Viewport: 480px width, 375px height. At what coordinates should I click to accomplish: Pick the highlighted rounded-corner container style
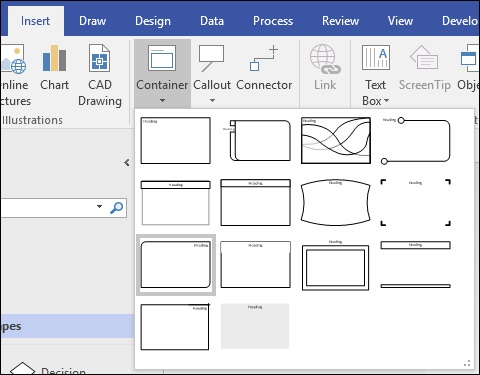[176, 265]
